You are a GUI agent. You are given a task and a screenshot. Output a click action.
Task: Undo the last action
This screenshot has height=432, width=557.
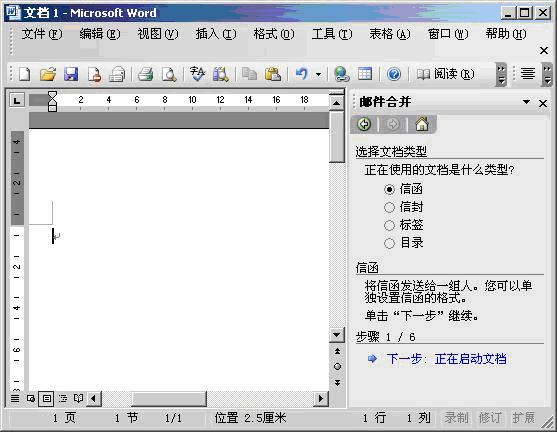(x=302, y=74)
